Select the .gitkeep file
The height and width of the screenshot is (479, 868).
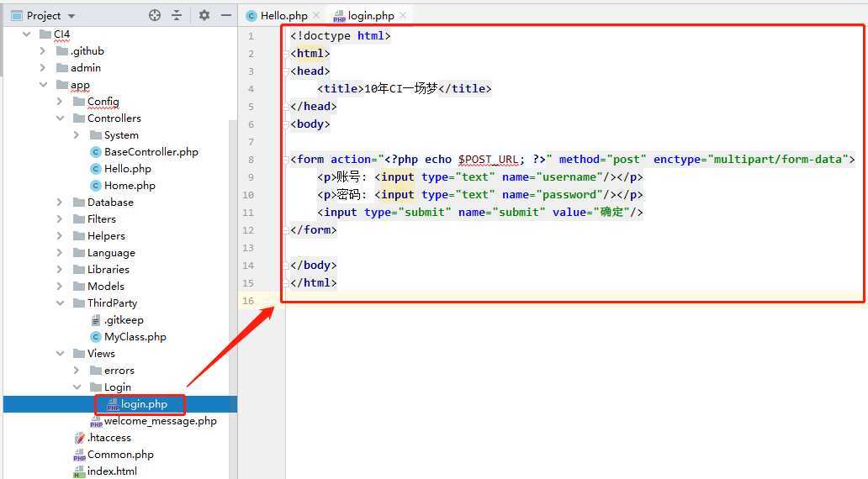(x=124, y=319)
